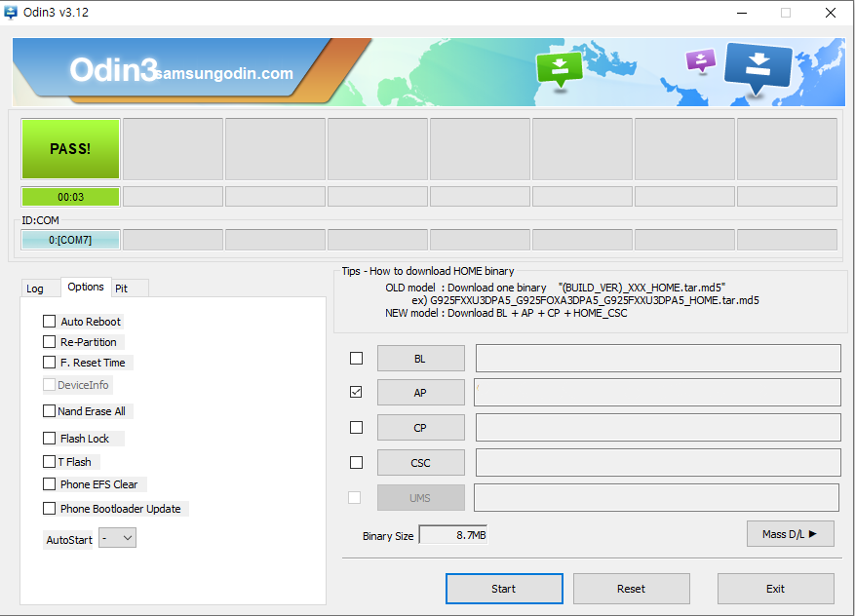Image resolution: width=855 pixels, height=616 pixels.
Task: Close the Odin3 window
Action: (x=831, y=13)
